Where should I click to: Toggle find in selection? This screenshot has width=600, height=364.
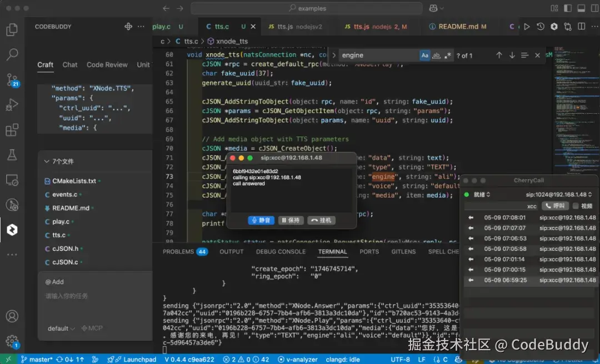(524, 55)
